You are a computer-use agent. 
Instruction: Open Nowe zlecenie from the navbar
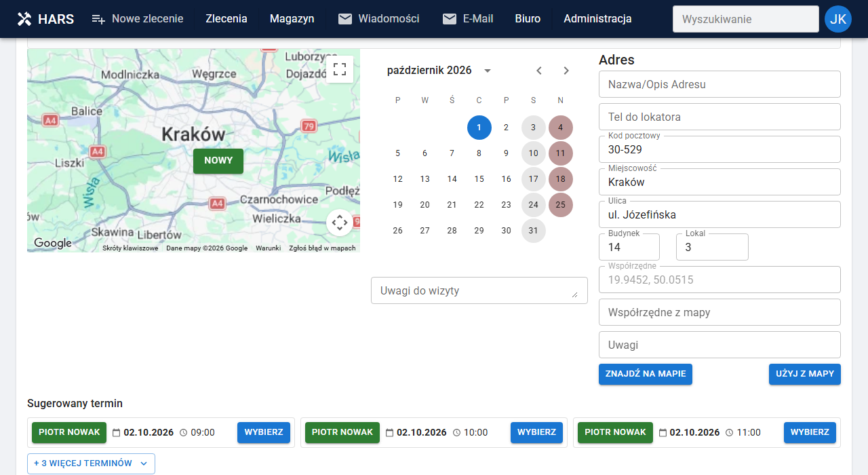[x=138, y=19]
